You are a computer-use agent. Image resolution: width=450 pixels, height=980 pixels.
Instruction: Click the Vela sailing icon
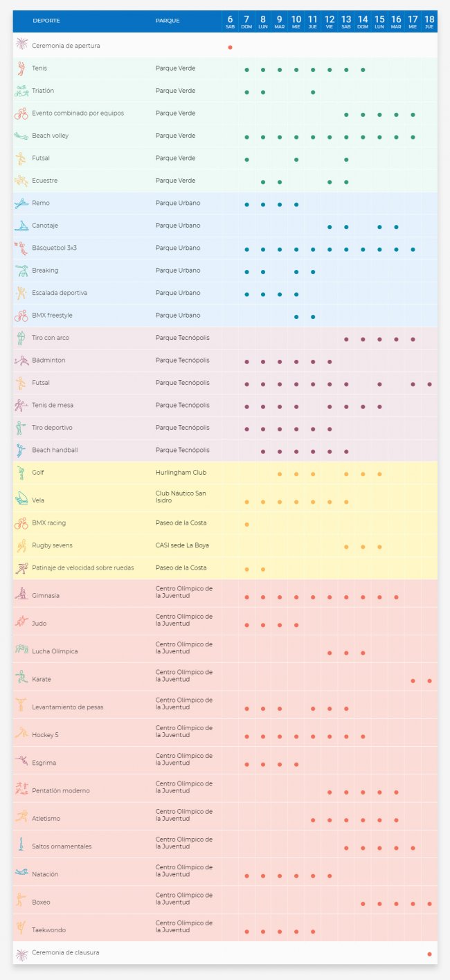(x=21, y=498)
